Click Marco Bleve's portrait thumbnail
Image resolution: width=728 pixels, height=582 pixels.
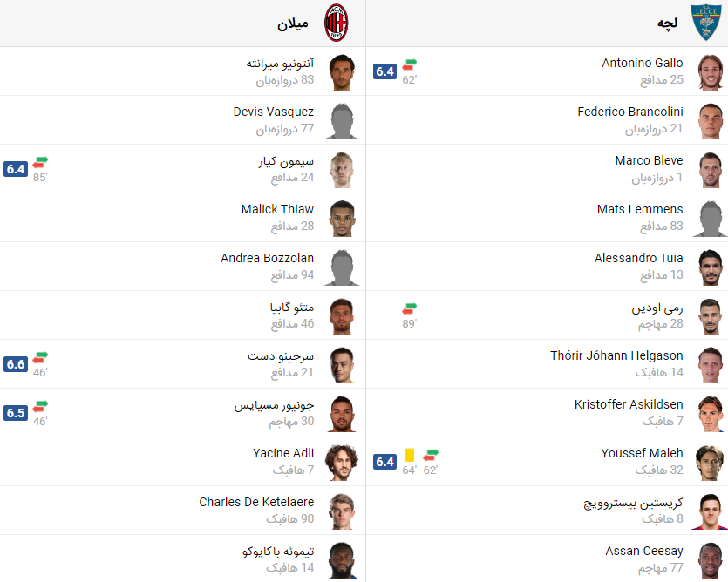[x=710, y=170]
